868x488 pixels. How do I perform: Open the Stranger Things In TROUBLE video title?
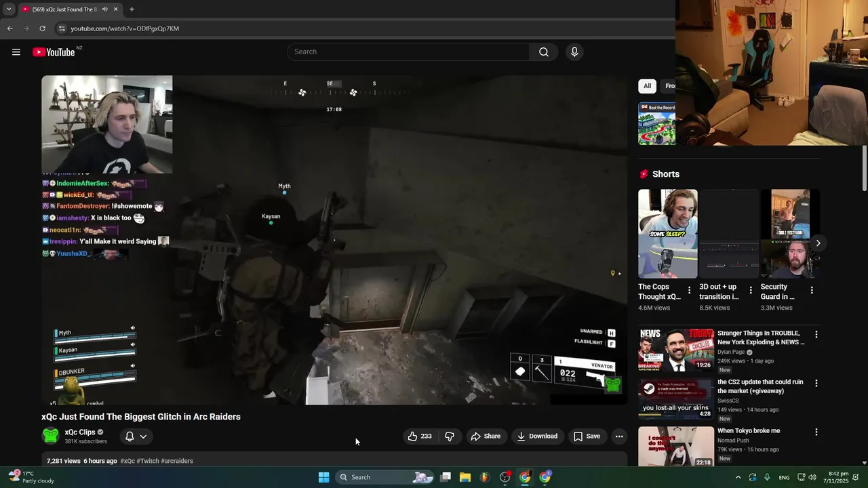pyautogui.click(x=761, y=338)
